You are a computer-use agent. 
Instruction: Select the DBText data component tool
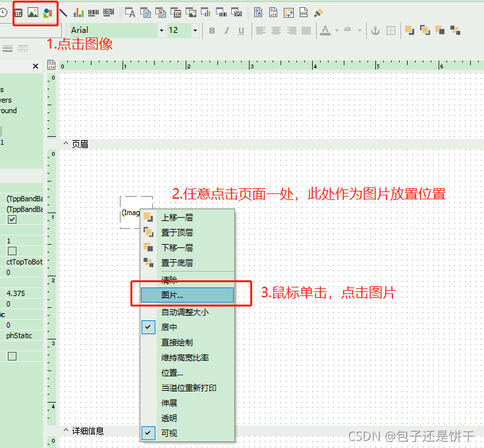(x=130, y=12)
